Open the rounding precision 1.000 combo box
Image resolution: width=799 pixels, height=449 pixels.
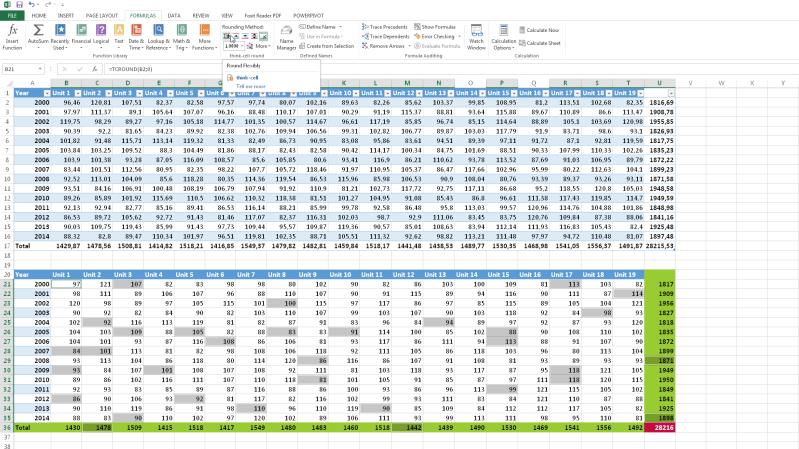pos(233,46)
